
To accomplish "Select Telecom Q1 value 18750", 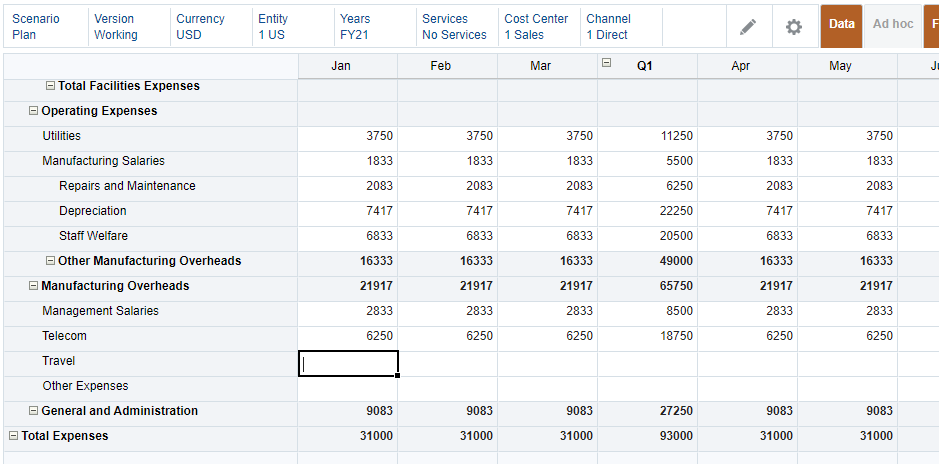I will click(x=647, y=339).
